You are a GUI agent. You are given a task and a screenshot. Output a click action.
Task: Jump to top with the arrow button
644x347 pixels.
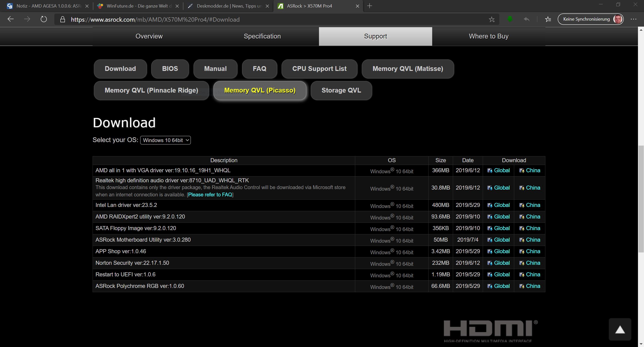(x=620, y=329)
